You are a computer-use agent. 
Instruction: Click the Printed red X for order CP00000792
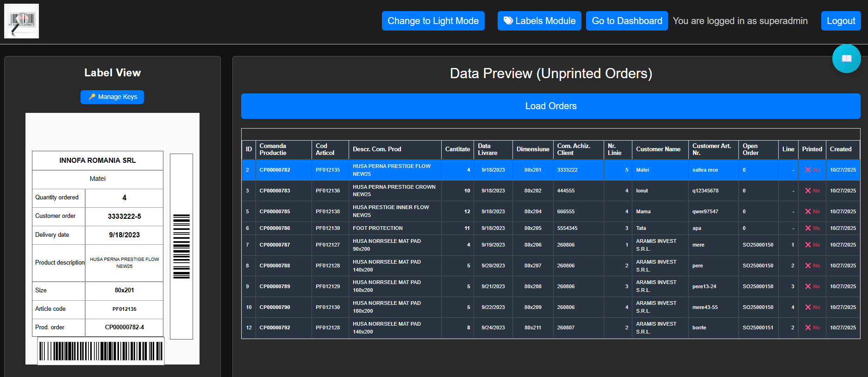click(x=808, y=328)
